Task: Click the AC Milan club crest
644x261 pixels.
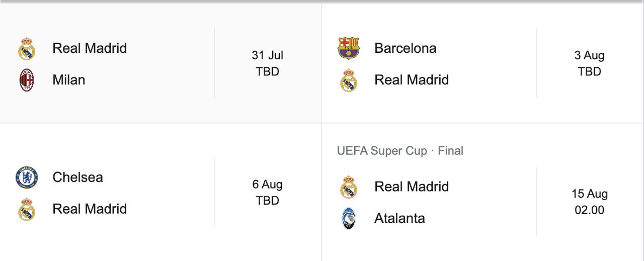Action: point(27,80)
